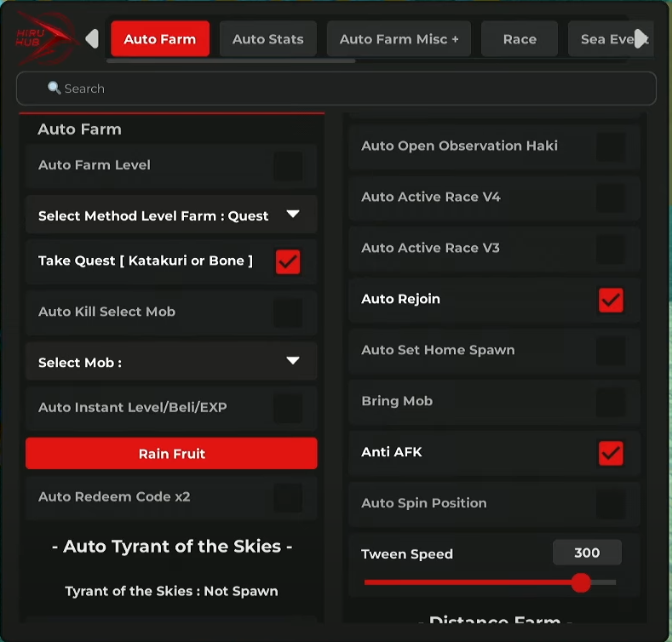Click the right tab scroll arrow
Viewport: 672px width, 642px height.
point(641,38)
